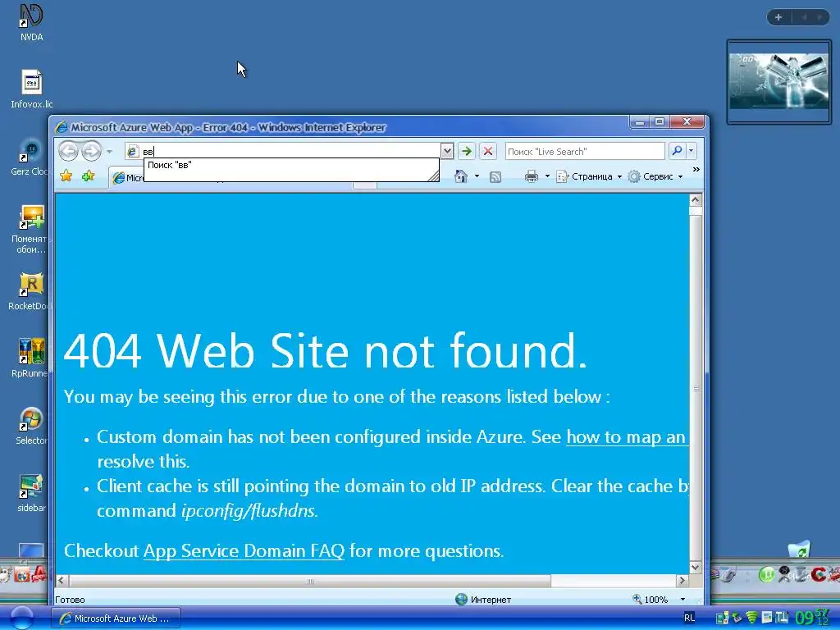Screen dimensions: 840x630
Task: Open the Страница menu
Action: [x=589, y=176]
